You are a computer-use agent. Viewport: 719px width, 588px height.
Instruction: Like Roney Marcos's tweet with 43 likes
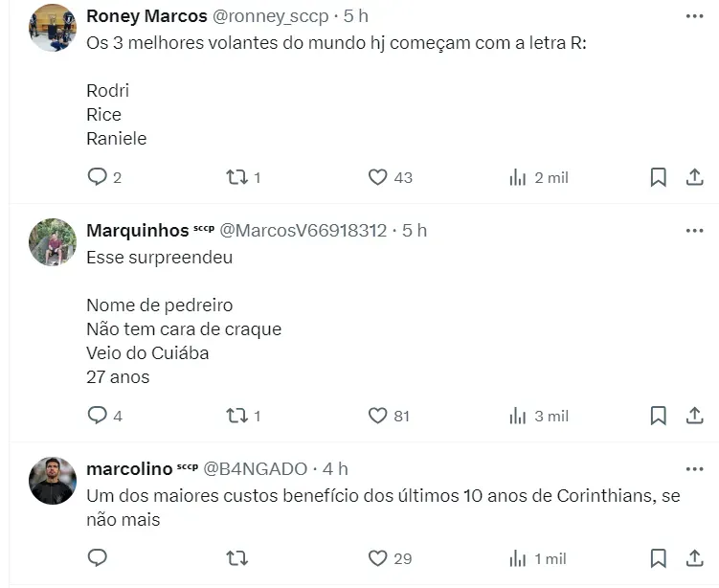coord(377,177)
